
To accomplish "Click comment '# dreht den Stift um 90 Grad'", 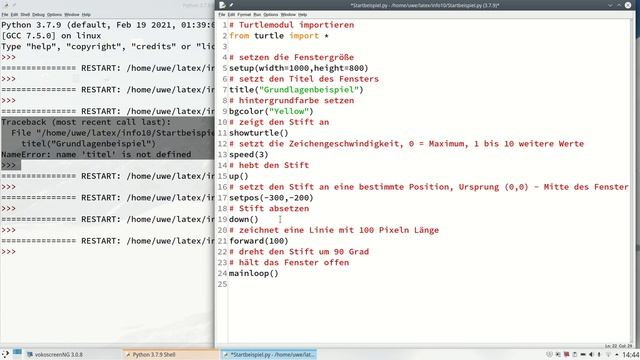I will pos(299,252).
